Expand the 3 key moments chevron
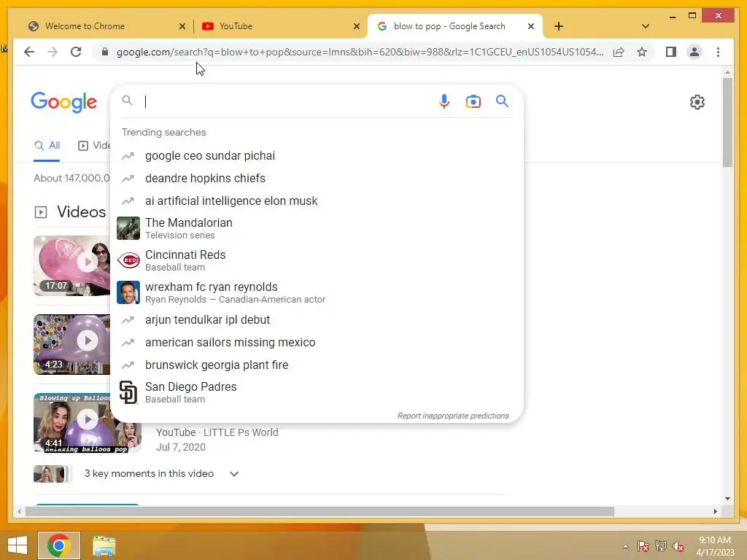This screenshot has height=560, width=747. click(234, 474)
